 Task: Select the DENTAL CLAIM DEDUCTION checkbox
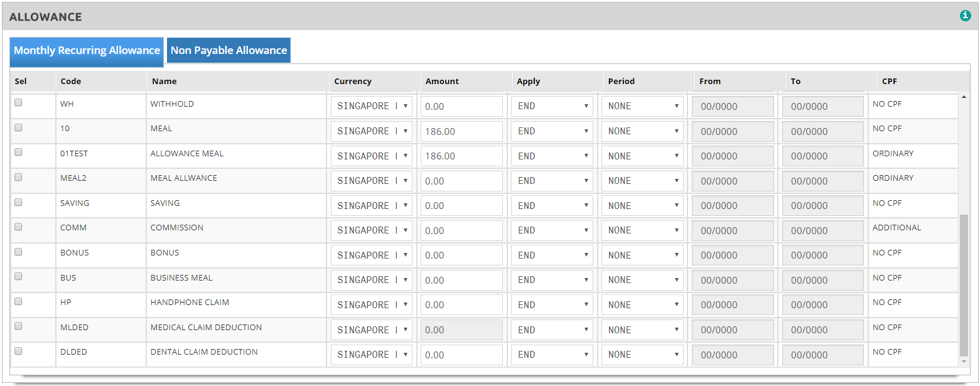tap(18, 351)
